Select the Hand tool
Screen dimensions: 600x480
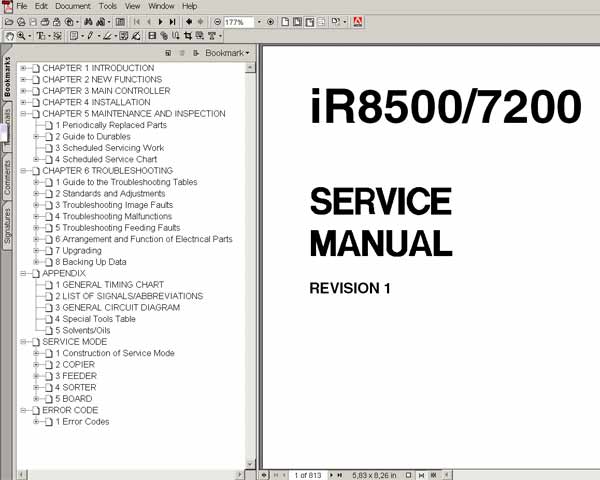pyautogui.click(x=10, y=36)
